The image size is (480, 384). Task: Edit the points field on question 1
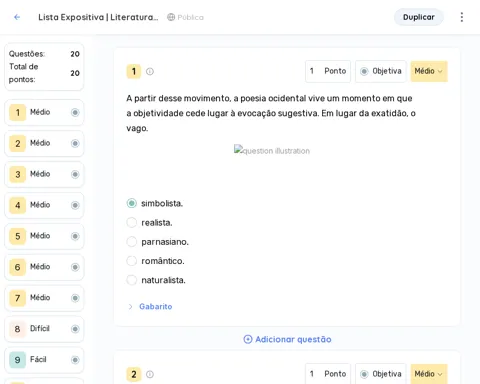click(328, 71)
